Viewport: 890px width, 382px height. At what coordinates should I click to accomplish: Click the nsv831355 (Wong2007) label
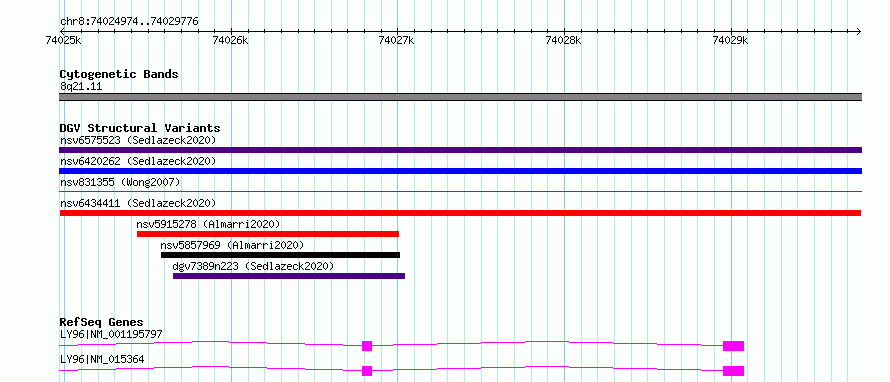click(x=120, y=182)
